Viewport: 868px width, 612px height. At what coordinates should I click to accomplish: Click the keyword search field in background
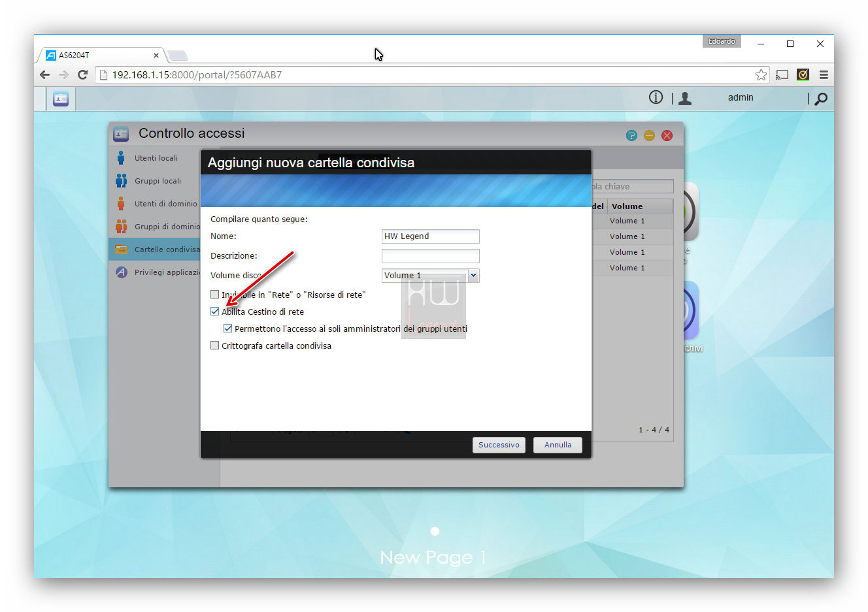click(x=632, y=187)
